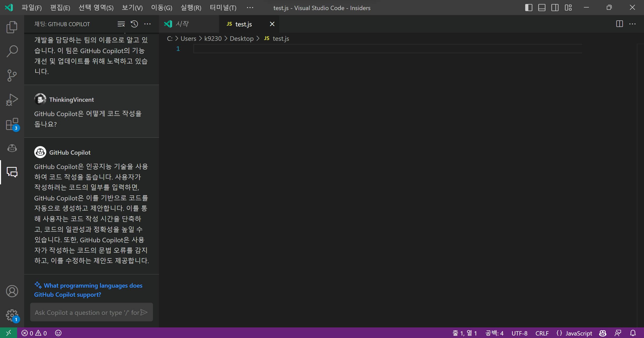This screenshot has height=338, width=644.
Task: Open the CRLF end-of-line selector
Action: tap(542, 333)
